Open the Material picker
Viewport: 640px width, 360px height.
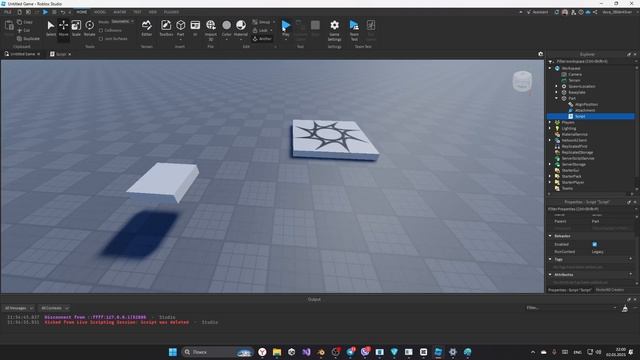pyautogui.click(x=241, y=28)
